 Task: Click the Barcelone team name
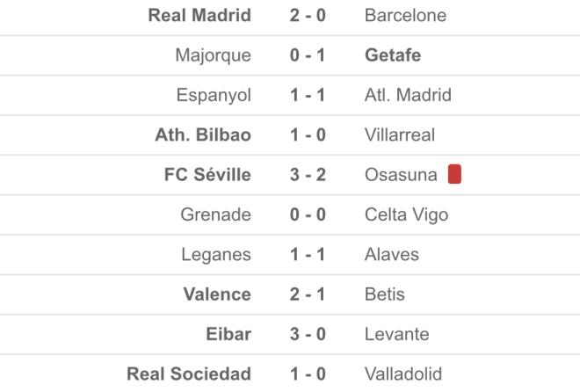coord(405,15)
